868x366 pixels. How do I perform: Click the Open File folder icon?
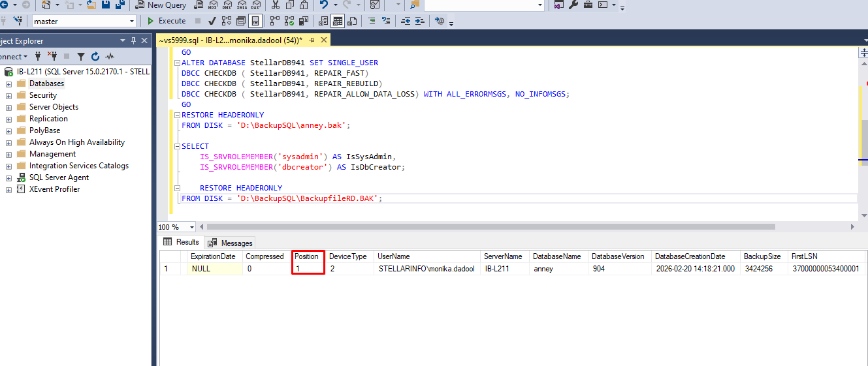pyautogui.click(x=91, y=5)
